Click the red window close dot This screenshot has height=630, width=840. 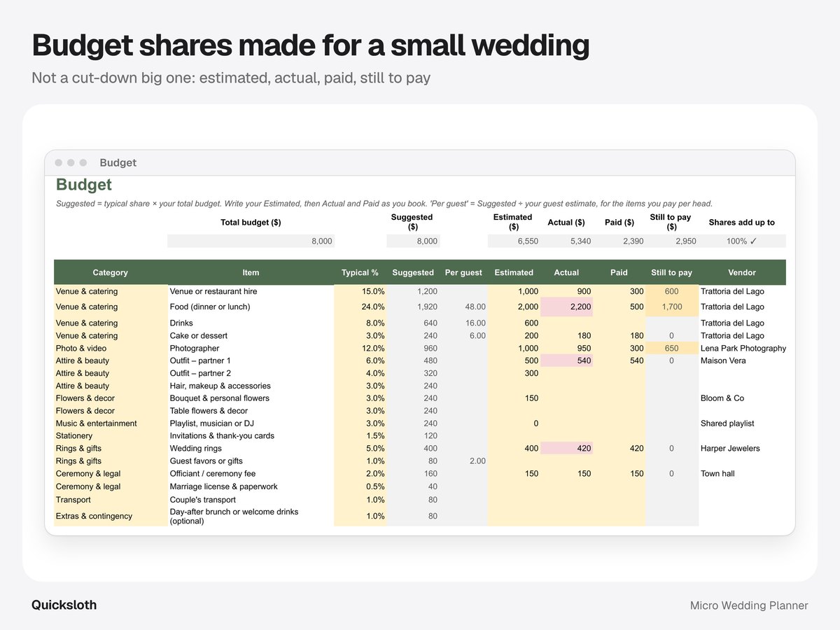[59, 162]
